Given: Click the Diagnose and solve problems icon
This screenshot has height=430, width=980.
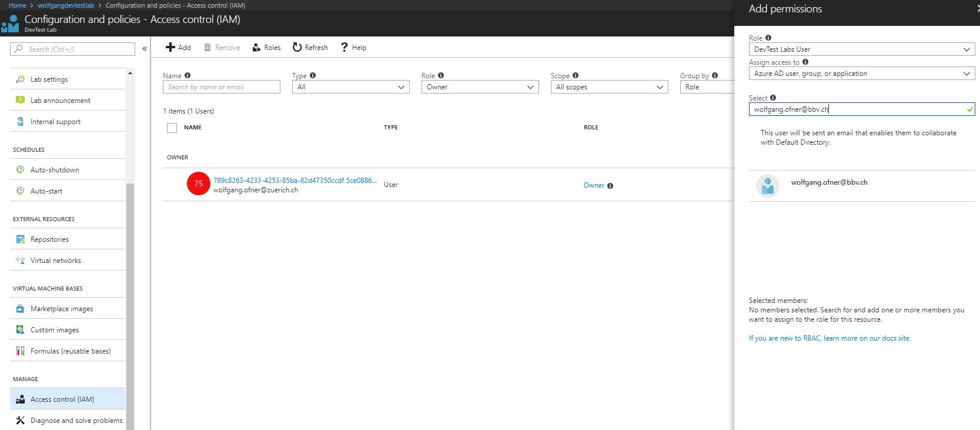Looking at the screenshot, I should click(21, 420).
